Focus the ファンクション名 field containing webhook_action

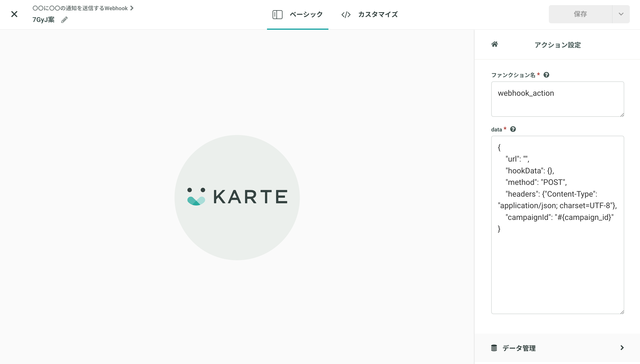(x=558, y=99)
